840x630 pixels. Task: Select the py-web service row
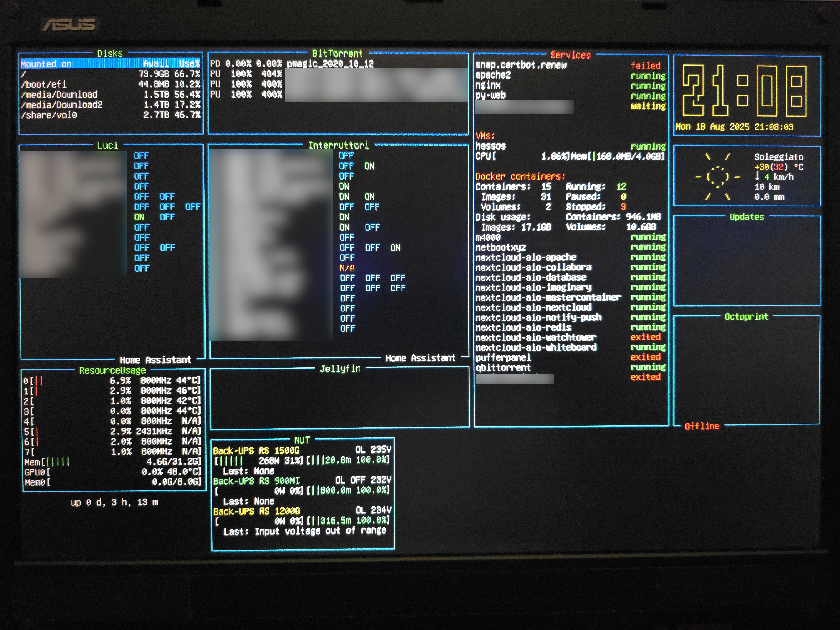click(570, 96)
